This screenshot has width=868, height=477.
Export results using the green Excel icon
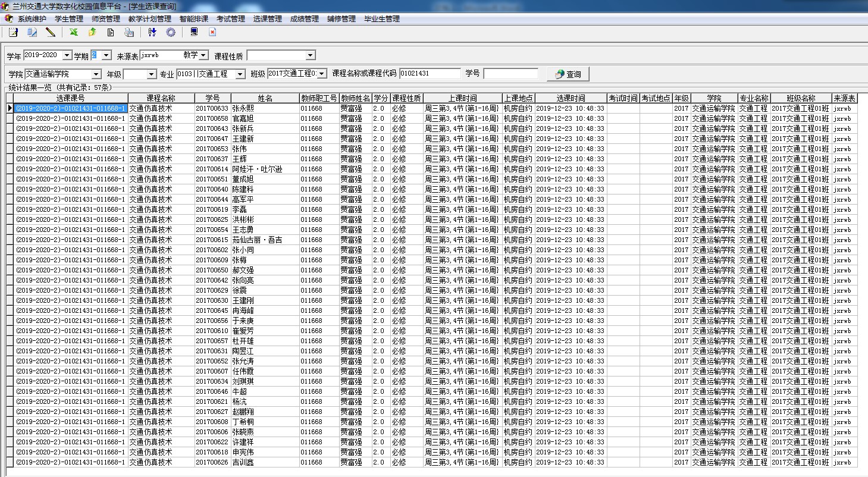(x=73, y=33)
